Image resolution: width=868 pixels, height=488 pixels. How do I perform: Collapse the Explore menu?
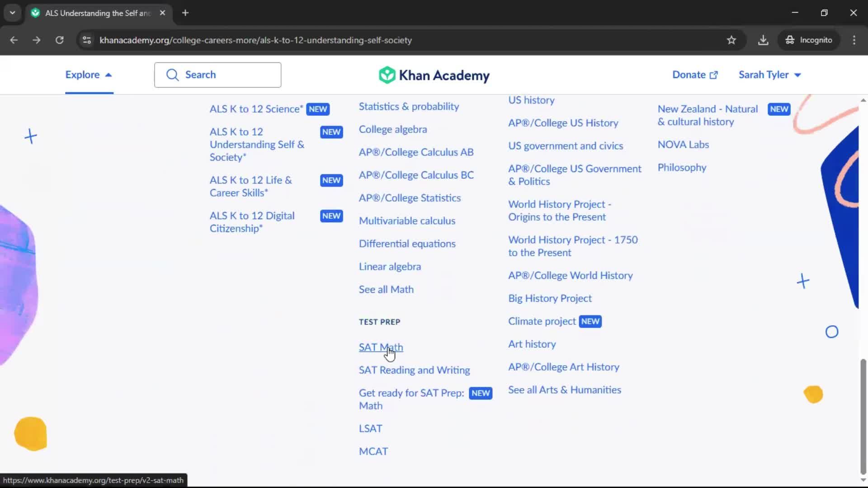tap(89, 75)
